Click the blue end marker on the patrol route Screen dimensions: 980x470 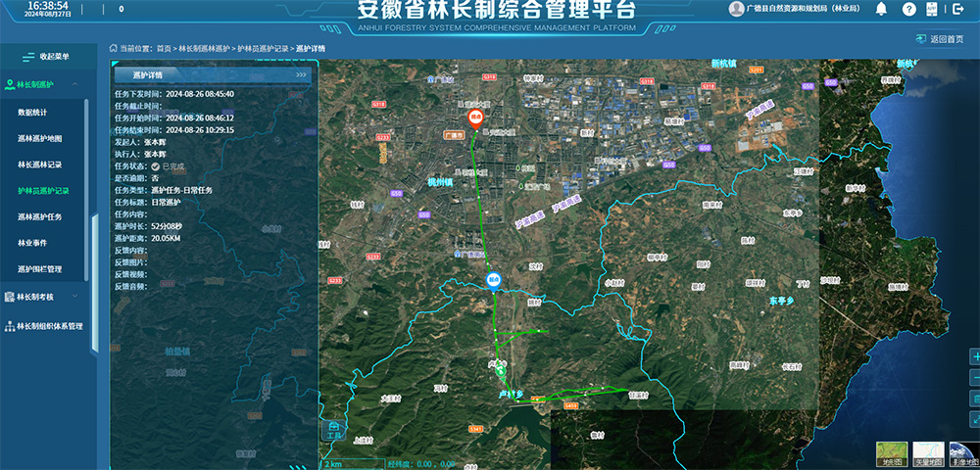[x=495, y=281]
